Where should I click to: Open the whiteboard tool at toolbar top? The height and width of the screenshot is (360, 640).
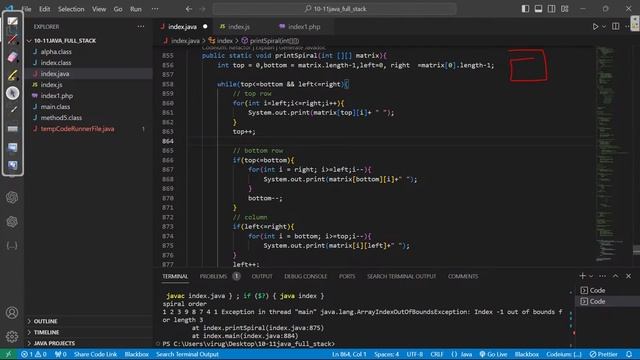[12, 21]
